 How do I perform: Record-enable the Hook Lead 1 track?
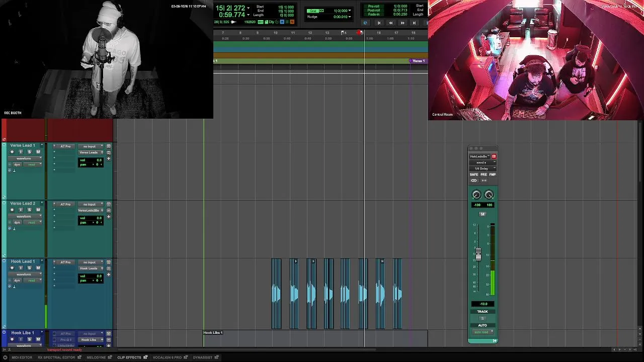(12, 268)
